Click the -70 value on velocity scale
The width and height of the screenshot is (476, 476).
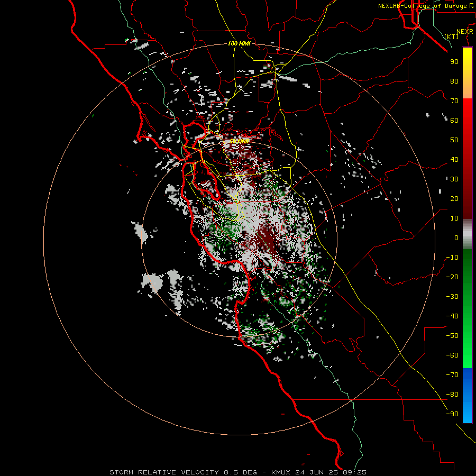click(x=452, y=375)
